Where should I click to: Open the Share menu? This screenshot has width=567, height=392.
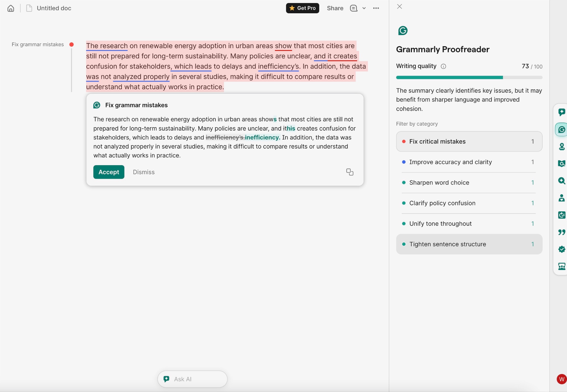[335, 8]
